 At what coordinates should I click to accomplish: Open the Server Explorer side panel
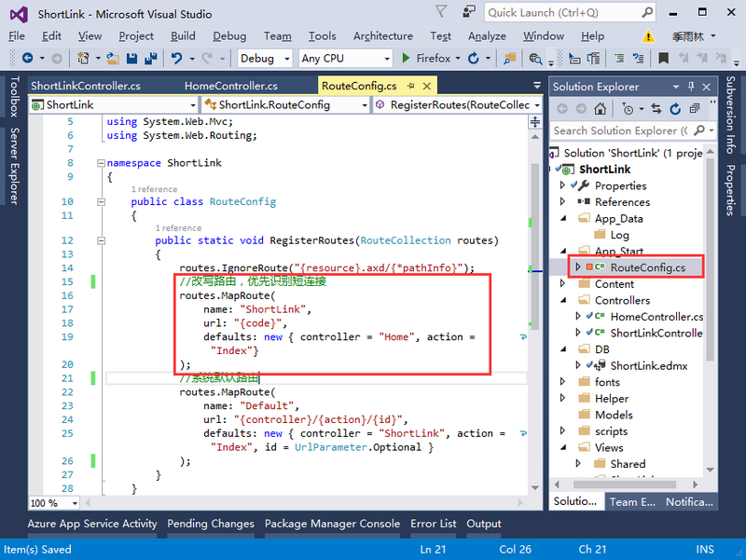click(14, 167)
